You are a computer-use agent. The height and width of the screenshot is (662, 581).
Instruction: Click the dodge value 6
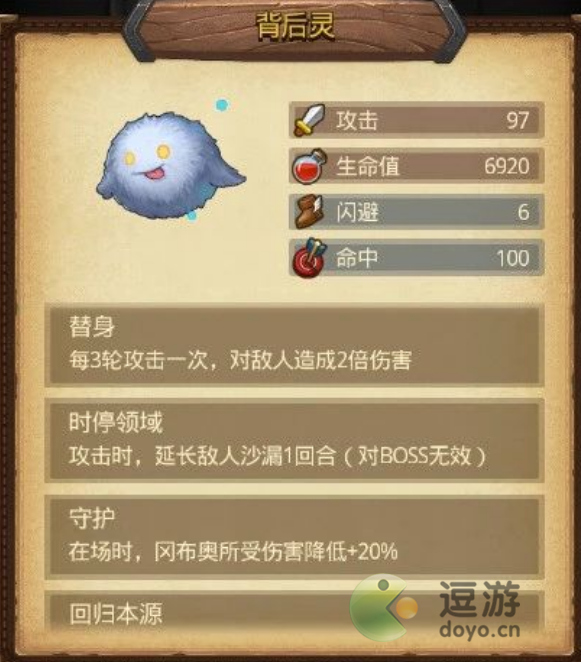pyautogui.click(x=524, y=212)
